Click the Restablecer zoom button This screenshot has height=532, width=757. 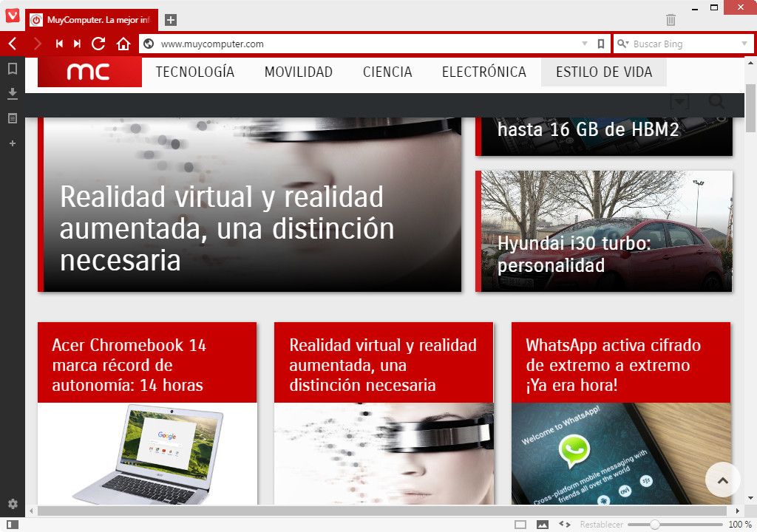[601, 525]
